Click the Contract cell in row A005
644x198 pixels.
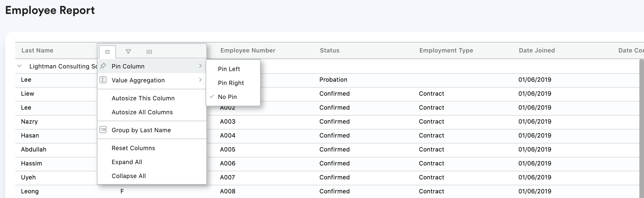click(x=431, y=149)
